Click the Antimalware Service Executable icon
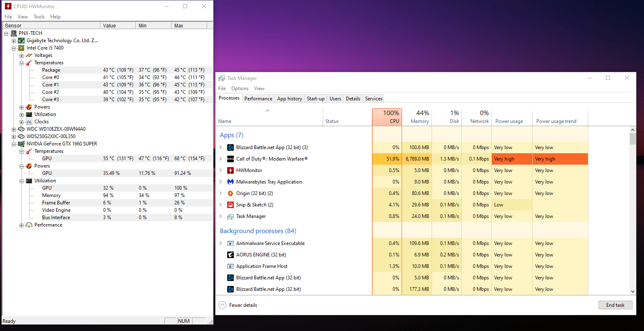Viewport: 644px width, 331px height. coord(230,243)
